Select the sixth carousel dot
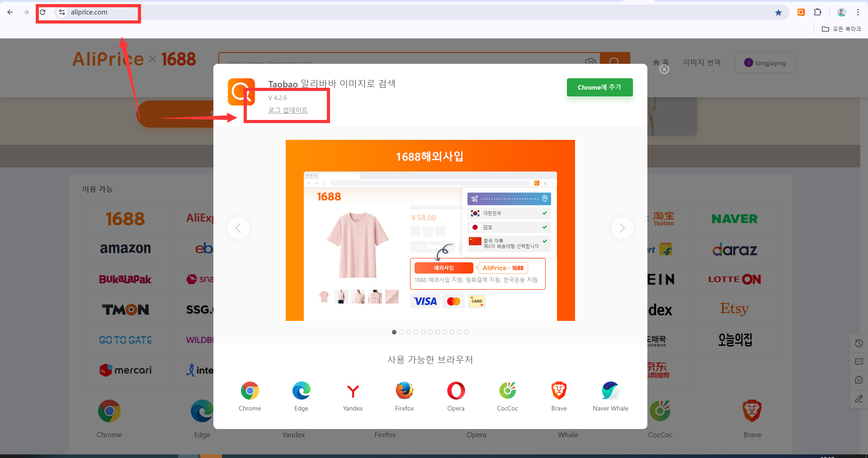This screenshot has height=458, width=868. click(x=430, y=332)
